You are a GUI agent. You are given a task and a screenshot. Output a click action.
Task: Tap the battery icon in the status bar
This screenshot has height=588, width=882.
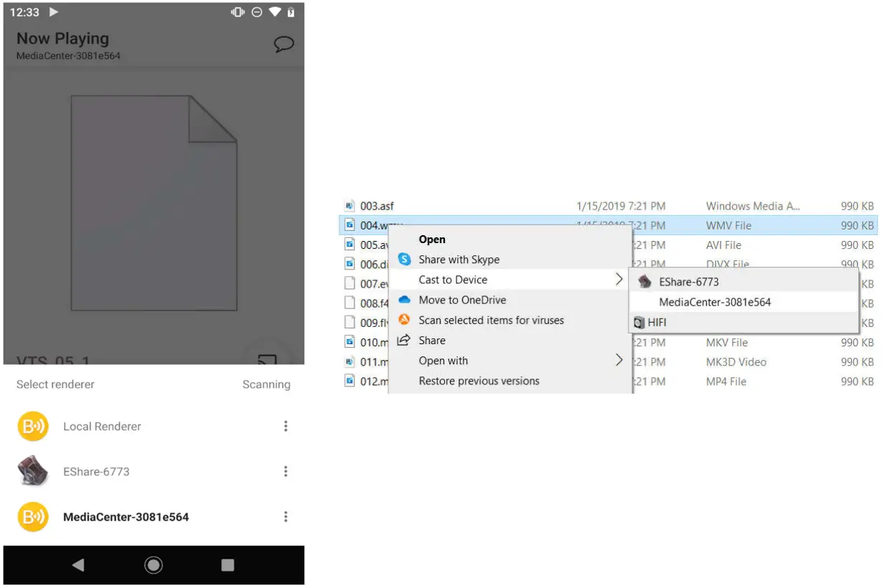[291, 12]
